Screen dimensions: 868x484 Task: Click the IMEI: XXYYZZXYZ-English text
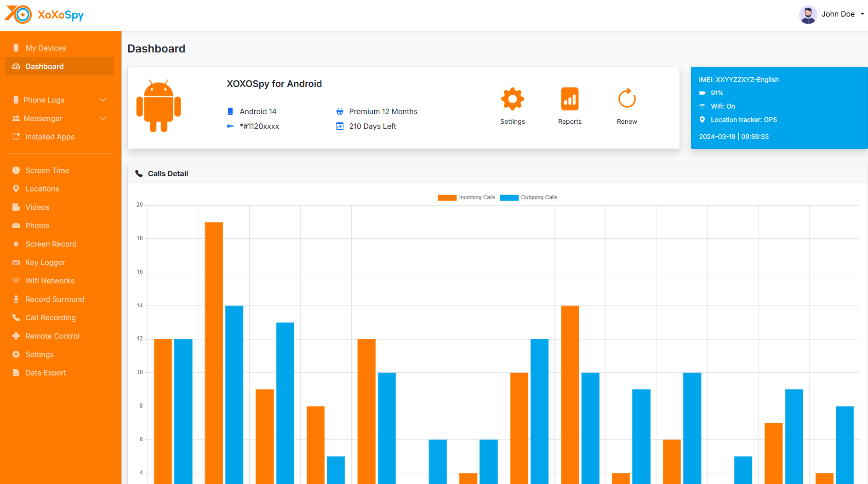739,80
